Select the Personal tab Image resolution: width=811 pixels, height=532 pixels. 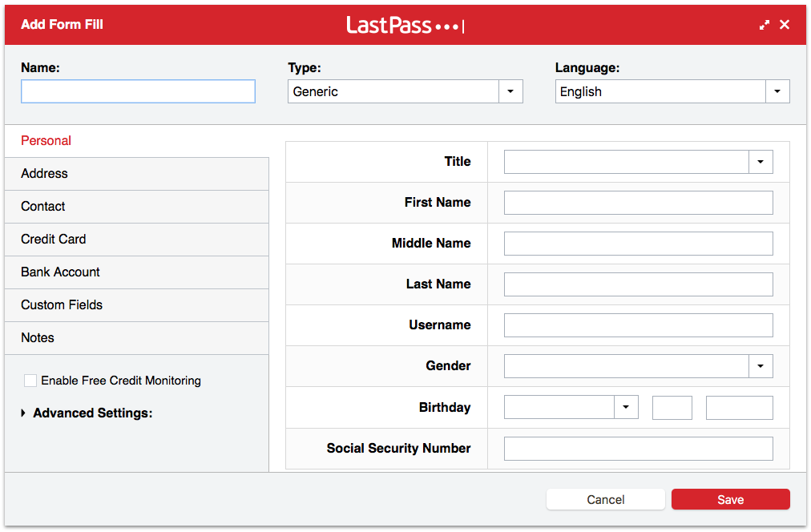136,141
